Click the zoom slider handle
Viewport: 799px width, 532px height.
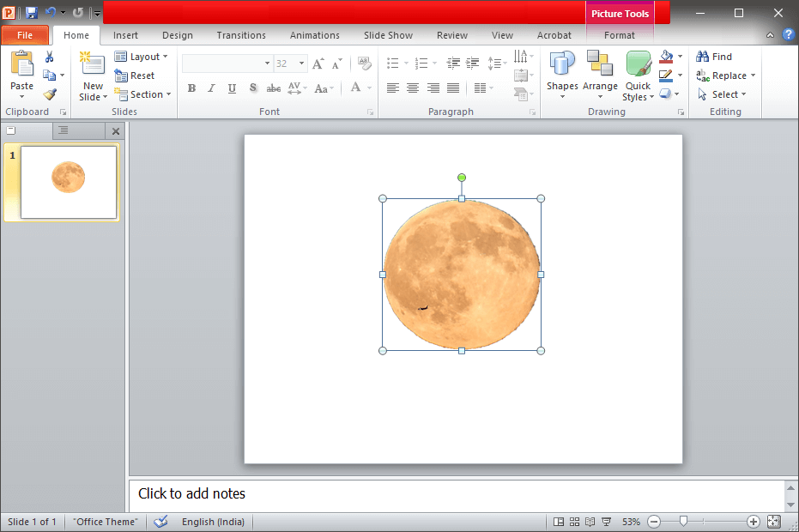(683, 522)
